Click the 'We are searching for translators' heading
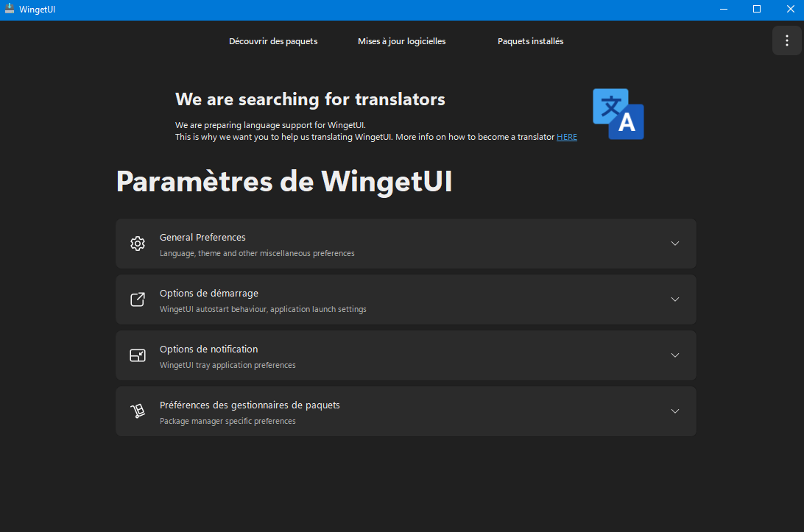 coord(310,99)
